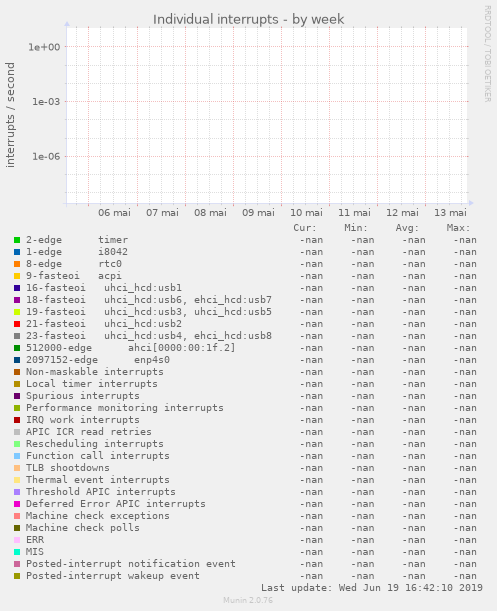This screenshot has width=497, height=611.
Task: Click the 'Max:' column header
Action: coord(458,228)
